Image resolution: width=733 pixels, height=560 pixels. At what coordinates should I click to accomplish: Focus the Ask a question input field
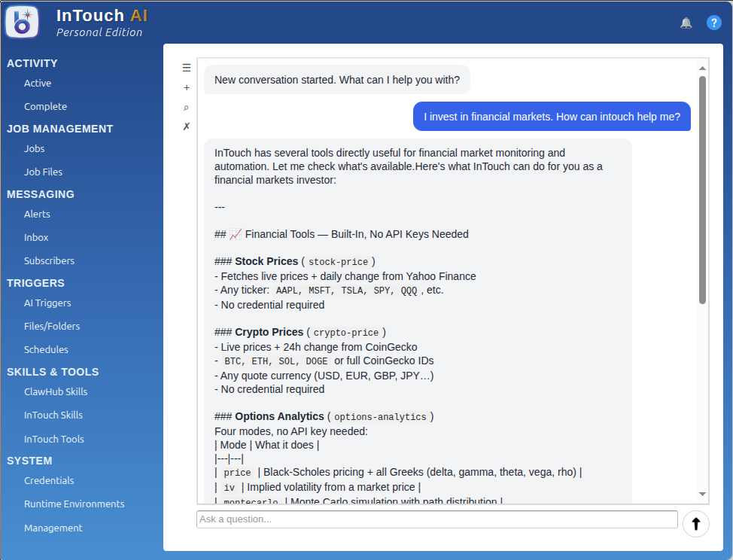pyautogui.click(x=437, y=519)
